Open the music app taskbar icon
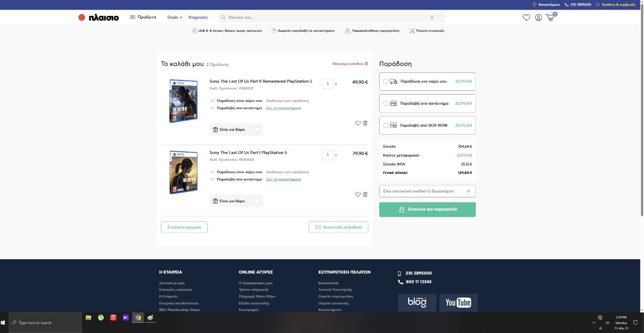Viewport: 644px width, 333px height. point(114,318)
